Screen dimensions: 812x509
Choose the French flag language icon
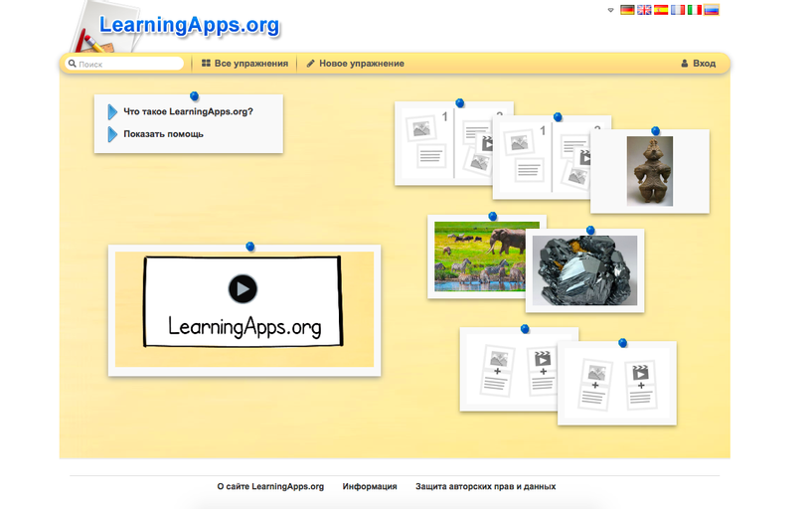coord(678,10)
